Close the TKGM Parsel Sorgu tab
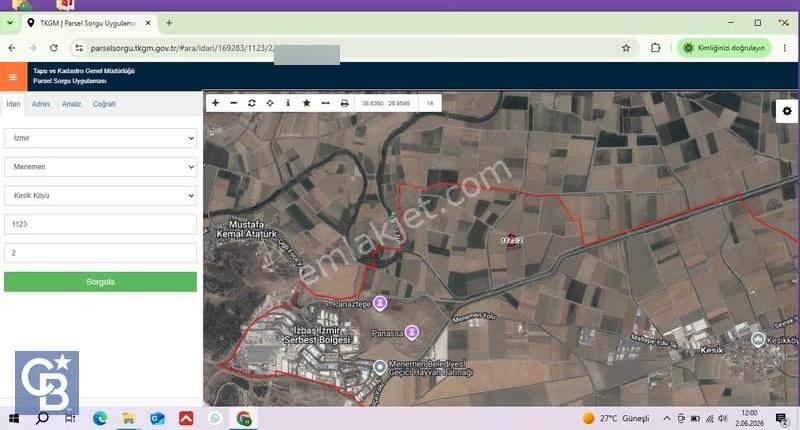Screen dimensions: 800x430 coord(148,23)
